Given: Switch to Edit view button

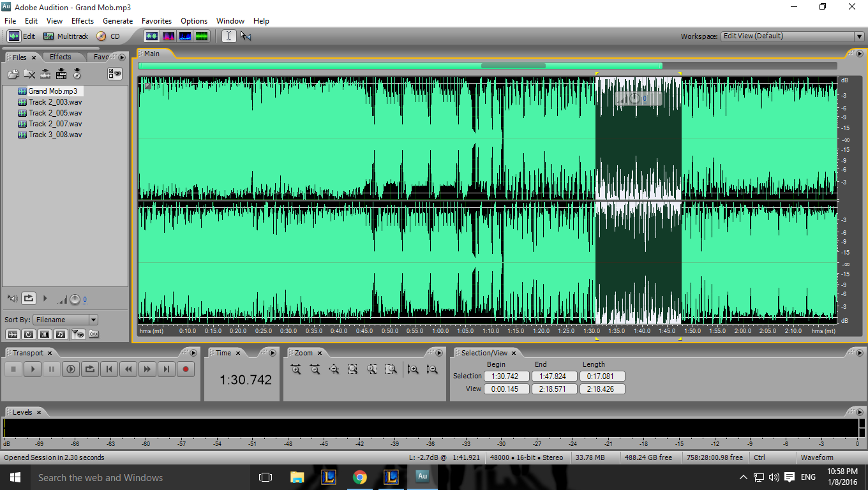Looking at the screenshot, I should tap(22, 36).
